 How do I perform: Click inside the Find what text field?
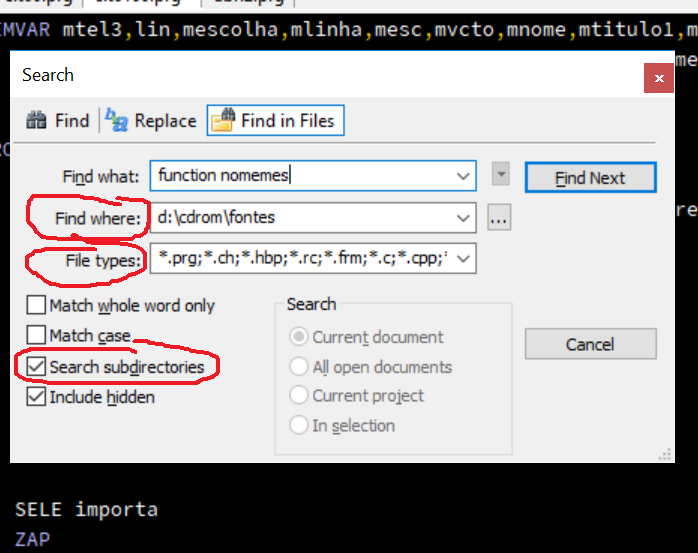[300, 176]
